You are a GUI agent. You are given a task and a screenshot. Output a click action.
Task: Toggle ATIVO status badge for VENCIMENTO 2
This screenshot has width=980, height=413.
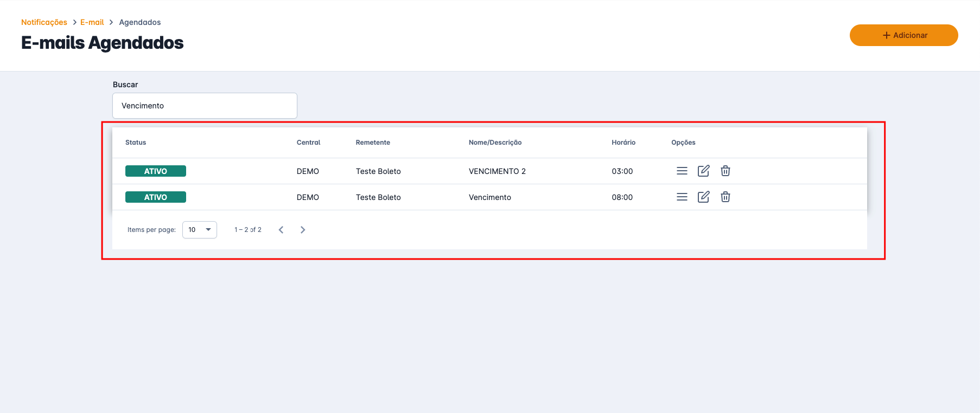click(156, 171)
